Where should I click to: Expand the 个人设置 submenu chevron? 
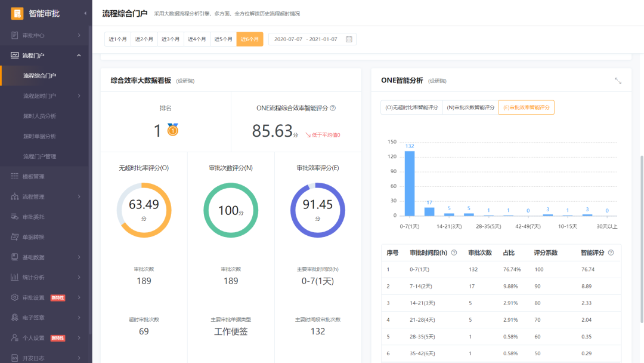click(79, 337)
